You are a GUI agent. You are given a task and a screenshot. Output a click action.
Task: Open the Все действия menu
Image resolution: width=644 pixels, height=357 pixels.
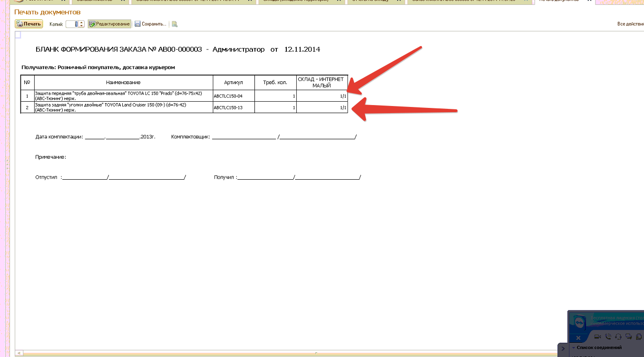[630, 24]
